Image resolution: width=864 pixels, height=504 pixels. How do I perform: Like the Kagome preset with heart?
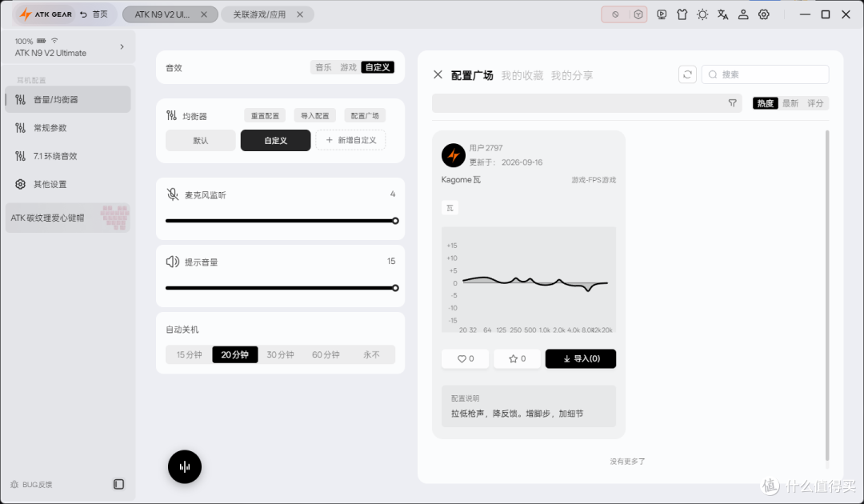[x=466, y=358]
